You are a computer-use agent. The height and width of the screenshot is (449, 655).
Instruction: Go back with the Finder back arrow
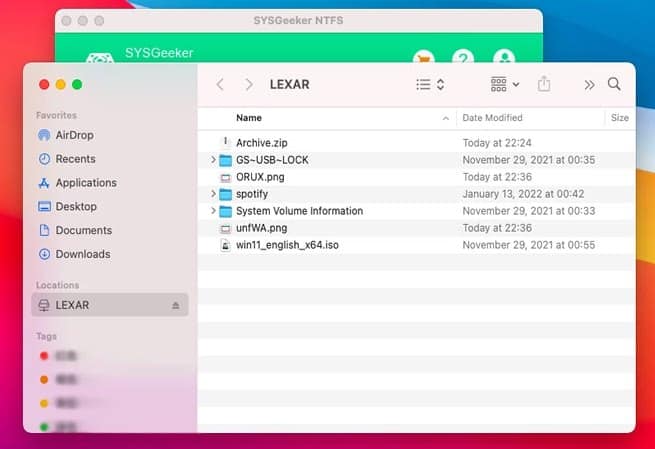(220, 84)
